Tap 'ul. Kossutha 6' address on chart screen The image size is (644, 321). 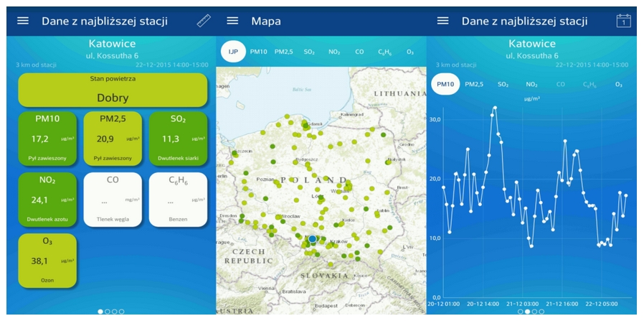(x=532, y=55)
